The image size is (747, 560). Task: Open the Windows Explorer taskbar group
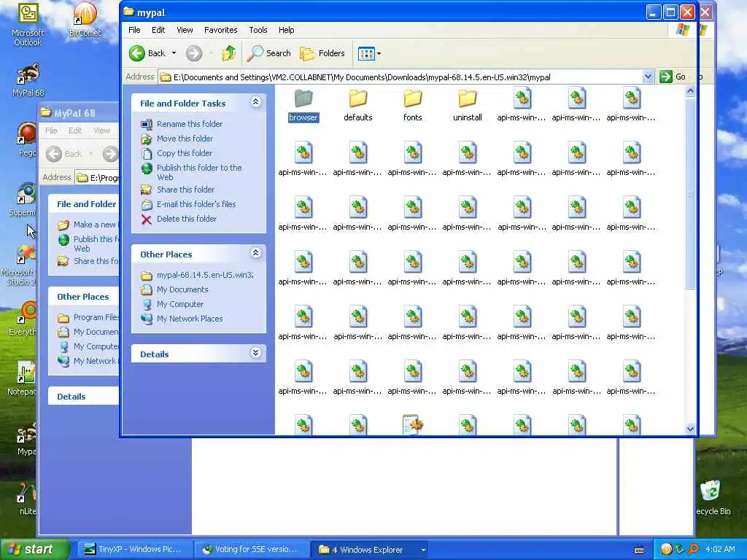[x=368, y=550]
